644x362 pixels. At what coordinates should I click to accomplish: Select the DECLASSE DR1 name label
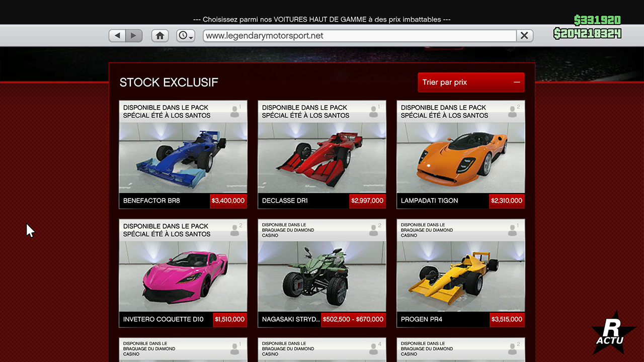point(285,201)
